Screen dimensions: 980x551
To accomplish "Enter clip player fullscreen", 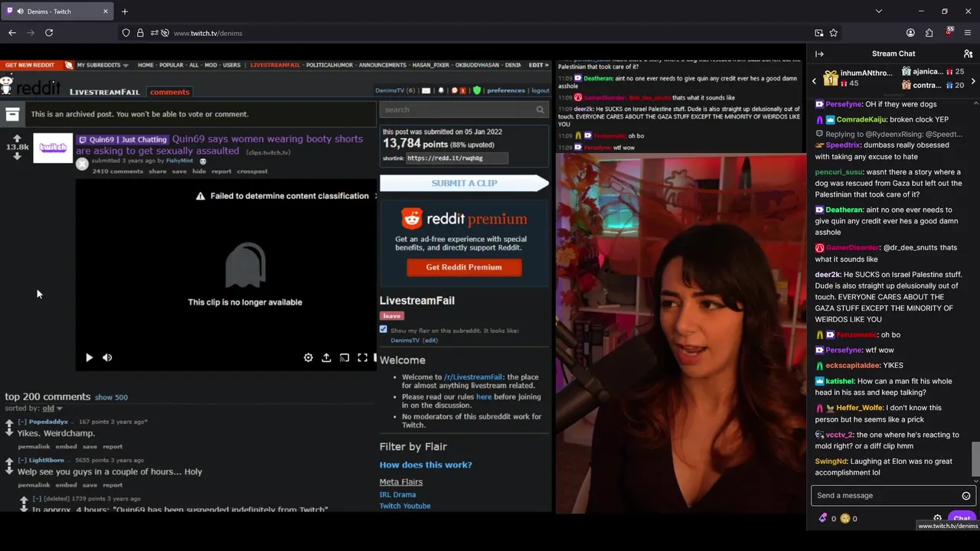I will [363, 357].
